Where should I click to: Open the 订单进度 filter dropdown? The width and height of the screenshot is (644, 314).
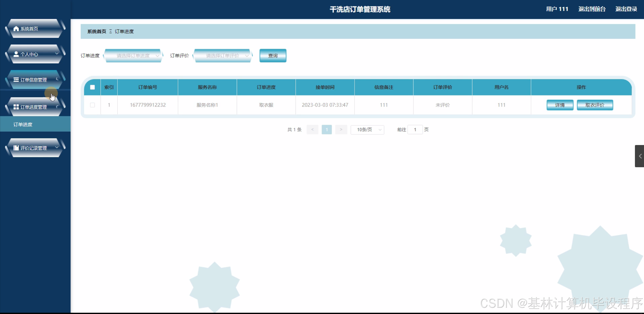tap(133, 56)
